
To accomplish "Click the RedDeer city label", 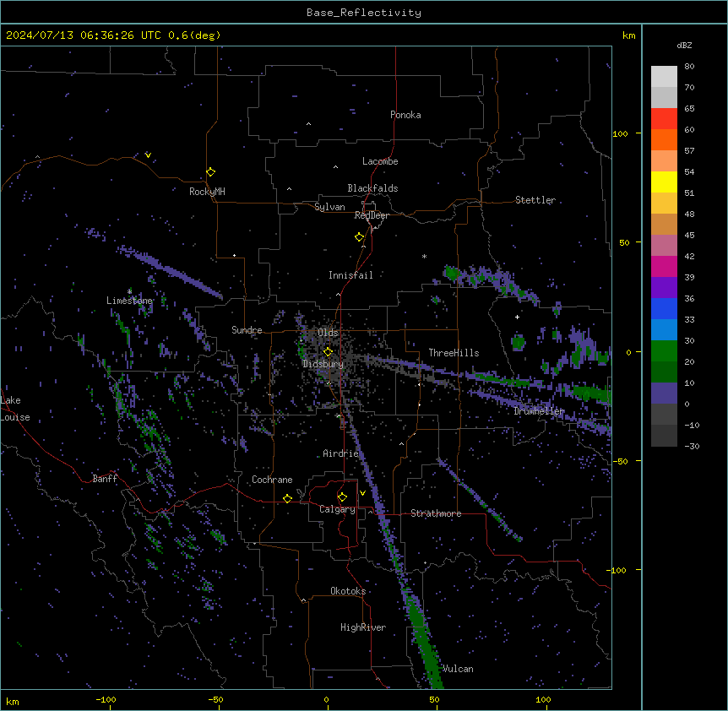I will click(x=372, y=215).
